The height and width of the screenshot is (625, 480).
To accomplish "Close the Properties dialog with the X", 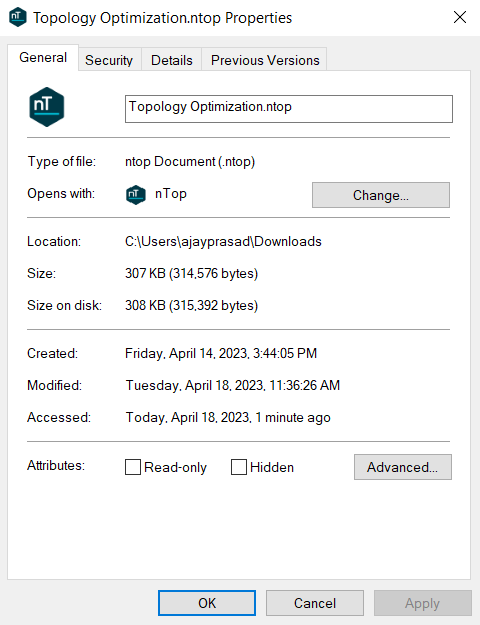I will [460, 17].
